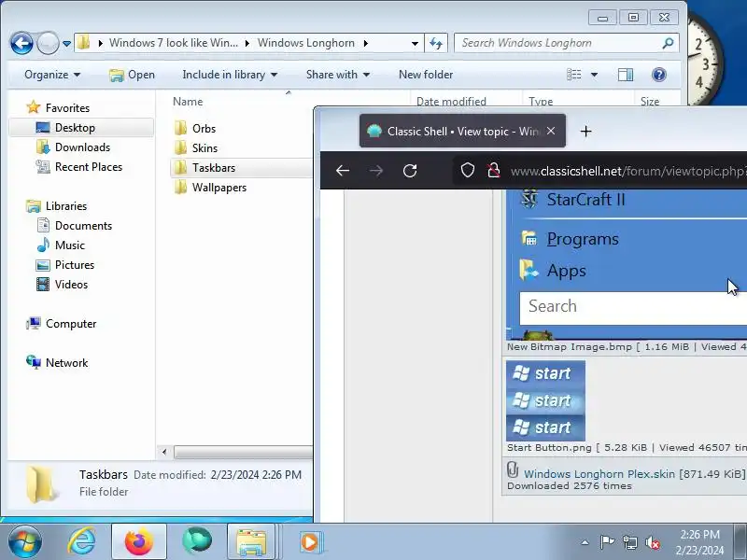Screen dimensions: 747x560
Task: Expand Share with dropdown
Action: tap(338, 75)
